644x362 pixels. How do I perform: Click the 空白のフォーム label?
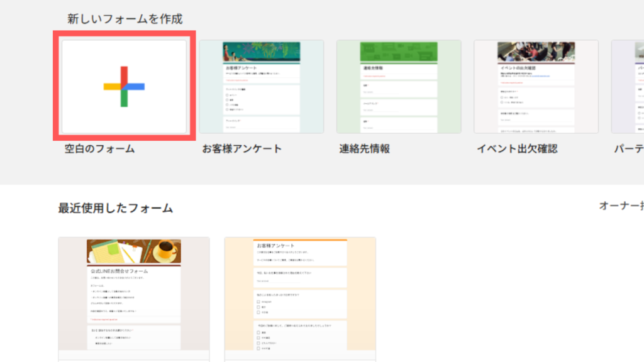(99, 149)
